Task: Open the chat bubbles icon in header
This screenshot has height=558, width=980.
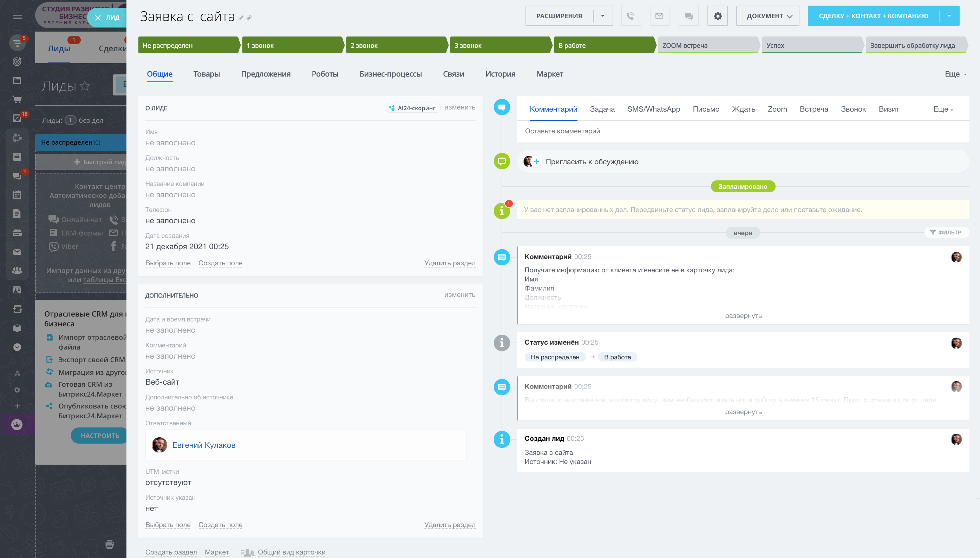Action: click(688, 16)
